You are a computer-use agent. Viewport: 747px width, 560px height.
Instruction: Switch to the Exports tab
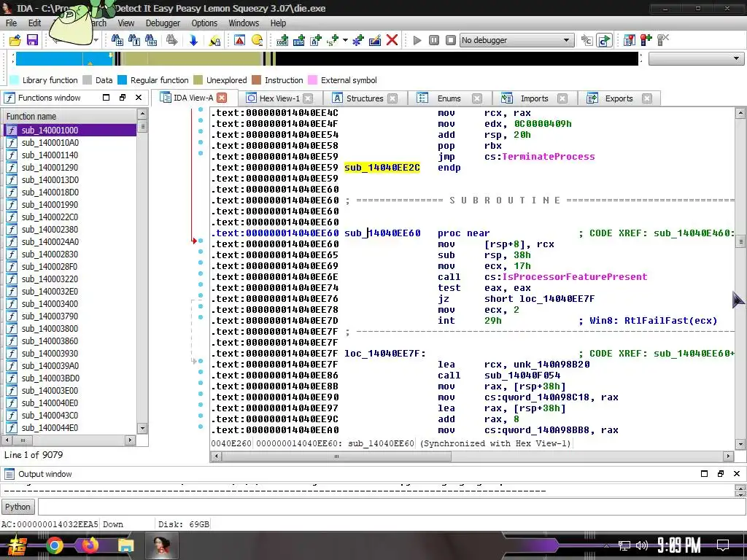(619, 98)
